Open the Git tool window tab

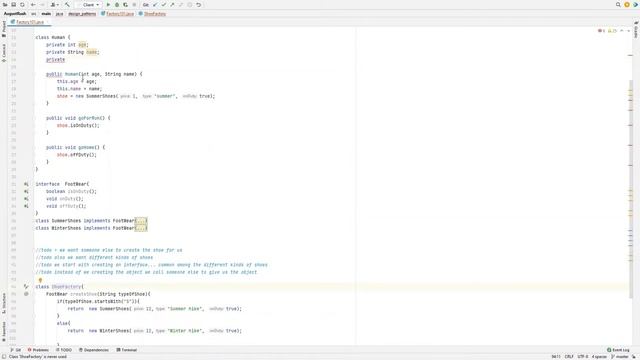tap(16, 350)
